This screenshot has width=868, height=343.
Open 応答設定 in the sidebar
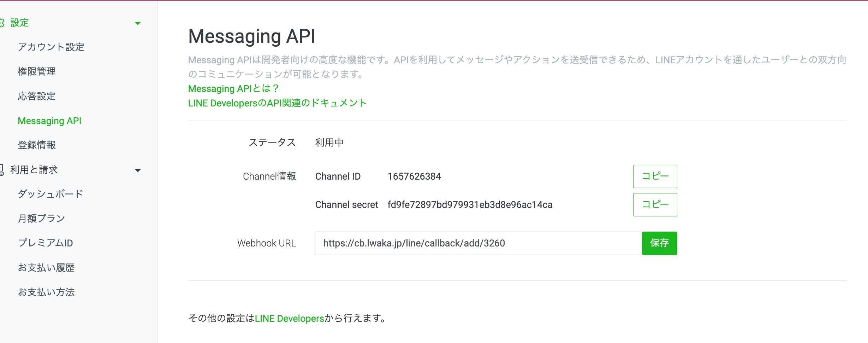37,96
